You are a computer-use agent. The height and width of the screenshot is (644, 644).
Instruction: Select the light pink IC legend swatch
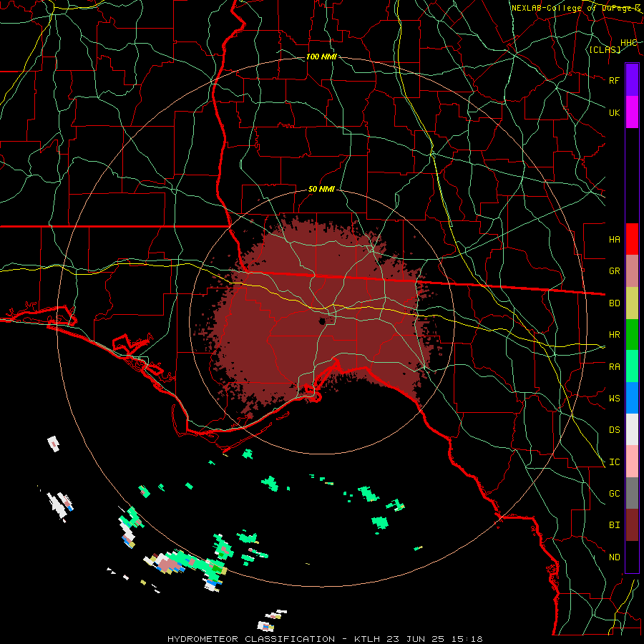632,462
